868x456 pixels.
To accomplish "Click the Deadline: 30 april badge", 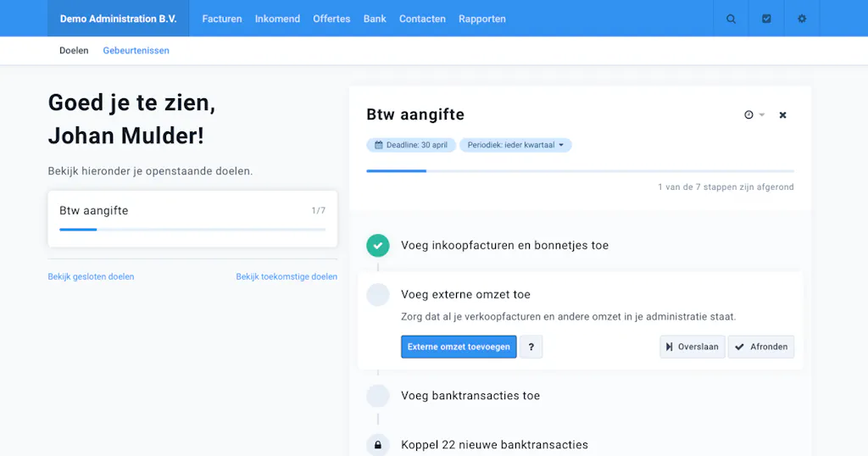I will click(x=411, y=145).
